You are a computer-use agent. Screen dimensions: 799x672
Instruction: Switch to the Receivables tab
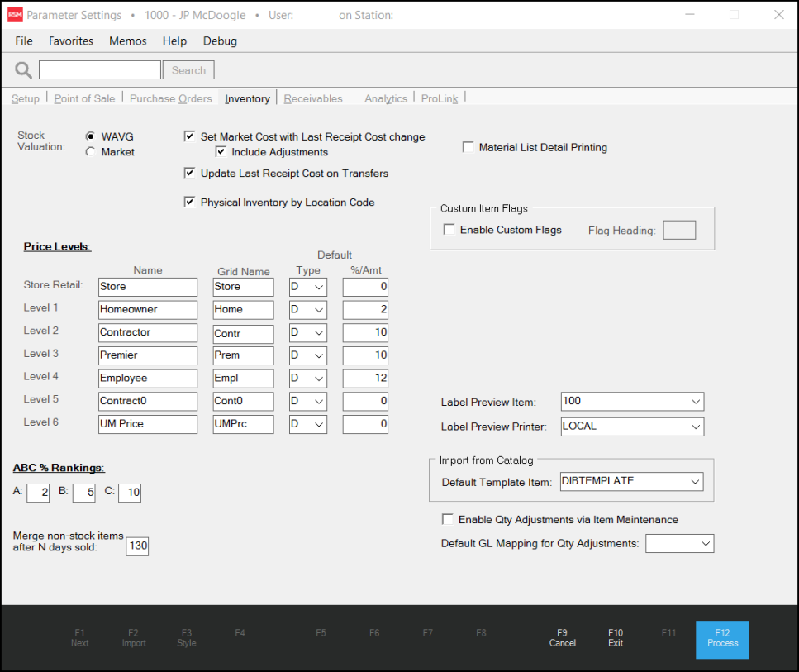coord(313,98)
